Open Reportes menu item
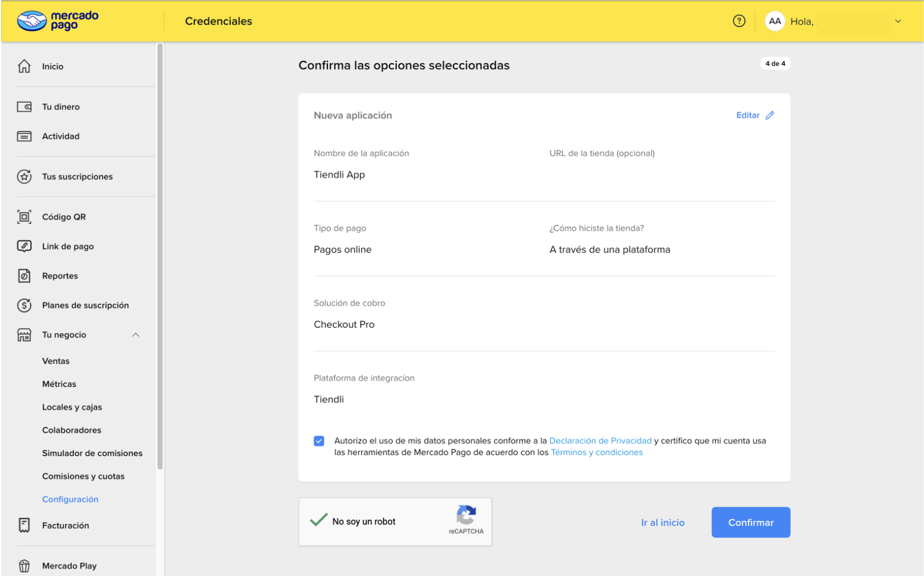The height and width of the screenshot is (576, 924). [60, 276]
